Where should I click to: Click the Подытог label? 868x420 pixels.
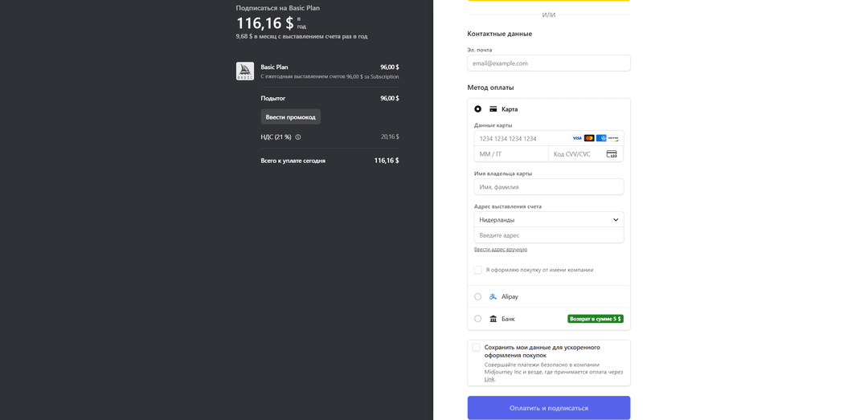click(x=273, y=98)
